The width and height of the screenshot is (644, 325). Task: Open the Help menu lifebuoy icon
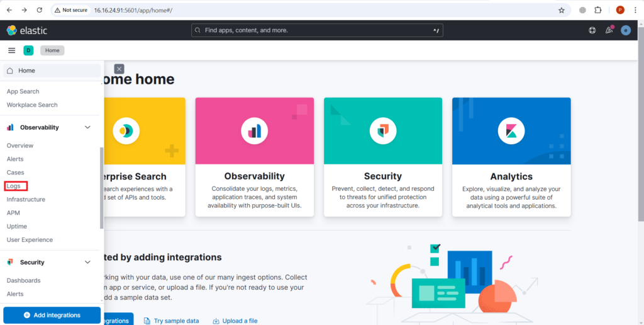(592, 30)
